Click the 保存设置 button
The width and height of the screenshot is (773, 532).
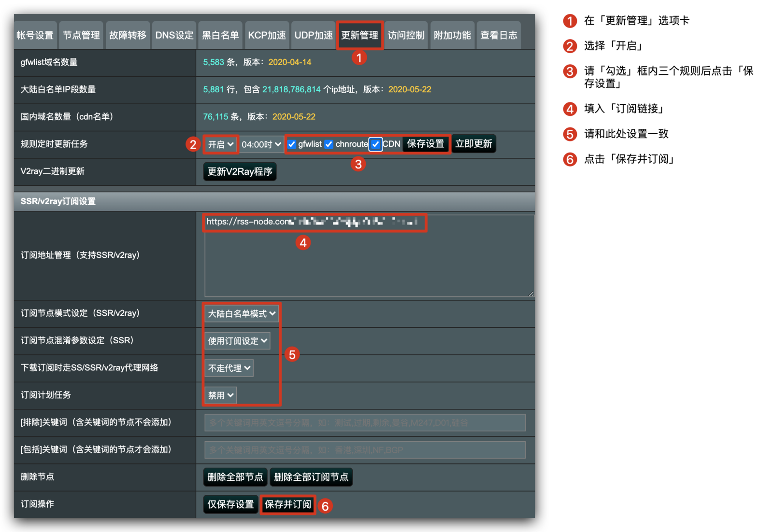click(425, 144)
